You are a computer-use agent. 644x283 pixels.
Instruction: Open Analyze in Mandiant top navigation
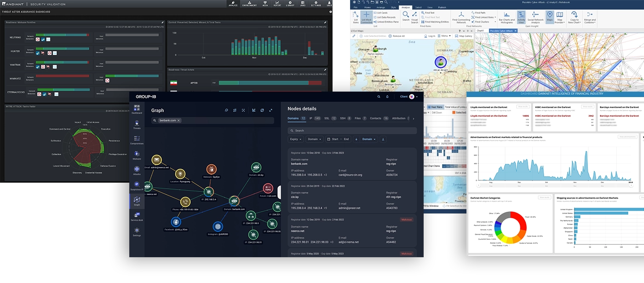point(234,4)
